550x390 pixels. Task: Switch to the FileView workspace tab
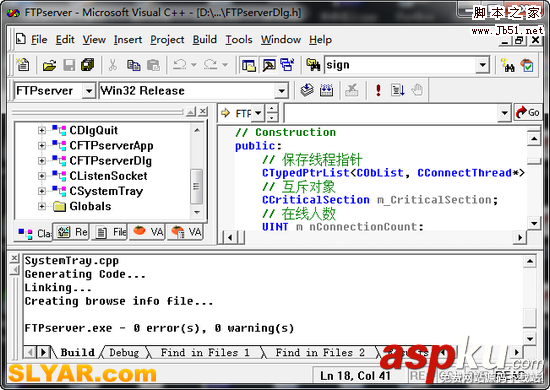pyautogui.click(x=110, y=232)
